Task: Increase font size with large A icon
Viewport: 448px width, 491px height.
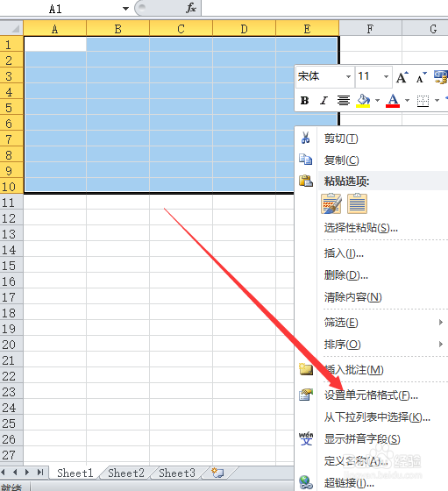Action: coord(402,77)
